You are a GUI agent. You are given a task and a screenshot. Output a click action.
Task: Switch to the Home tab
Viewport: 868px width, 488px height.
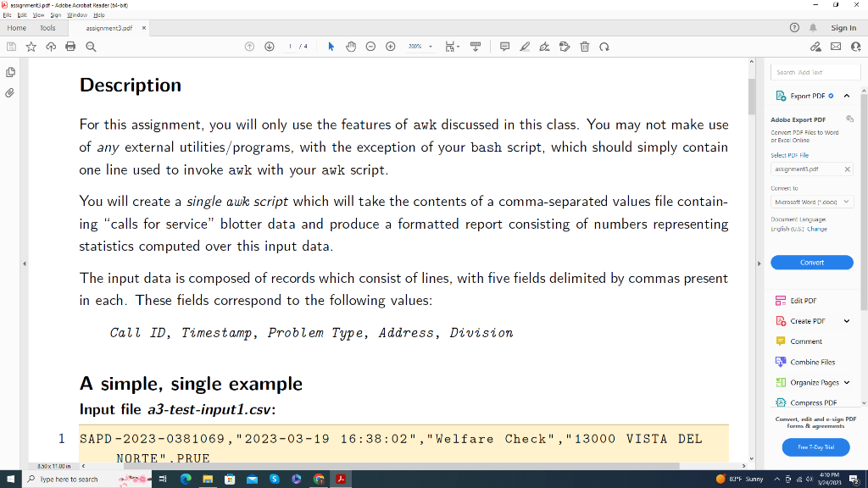point(17,28)
